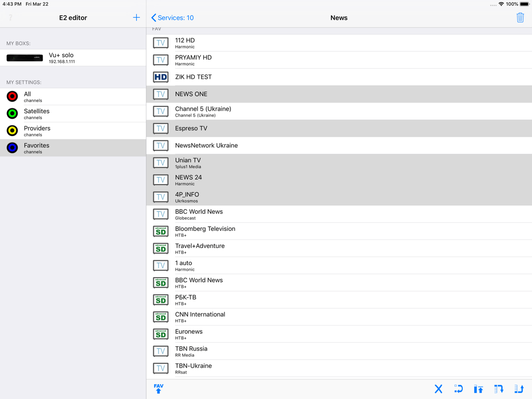Tap the SD icon beside Euronews
This screenshot has width=532, height=399.
coord(161,334)
